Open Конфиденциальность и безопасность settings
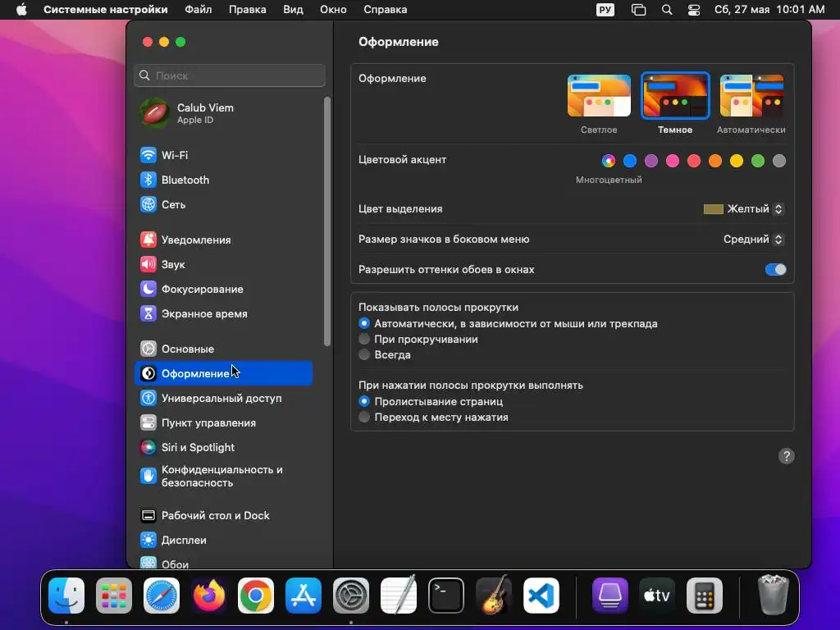The height and width of the screenshot is (630, 840). (x=223, y=477)
